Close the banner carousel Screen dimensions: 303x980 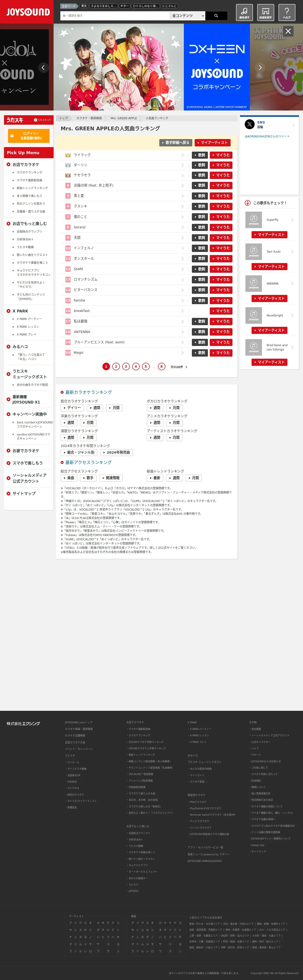tap(288, 31)
